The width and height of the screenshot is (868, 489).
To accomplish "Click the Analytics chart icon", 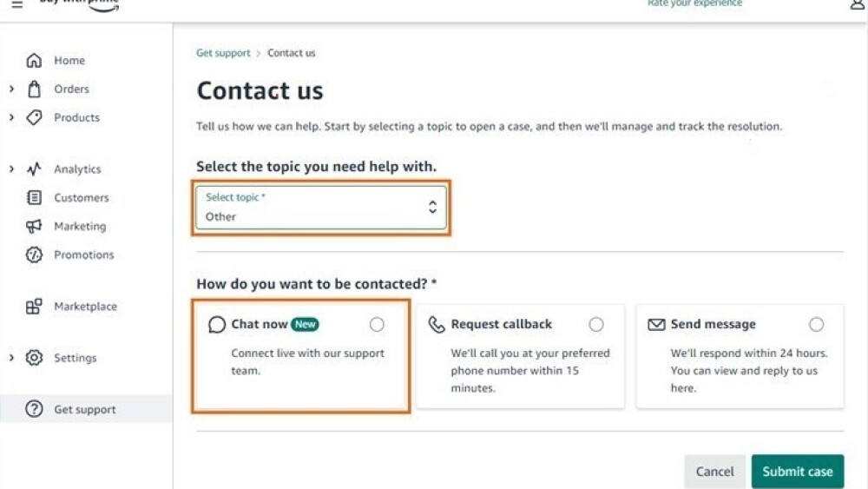I will pyautogui.click(x=34, y=169).
